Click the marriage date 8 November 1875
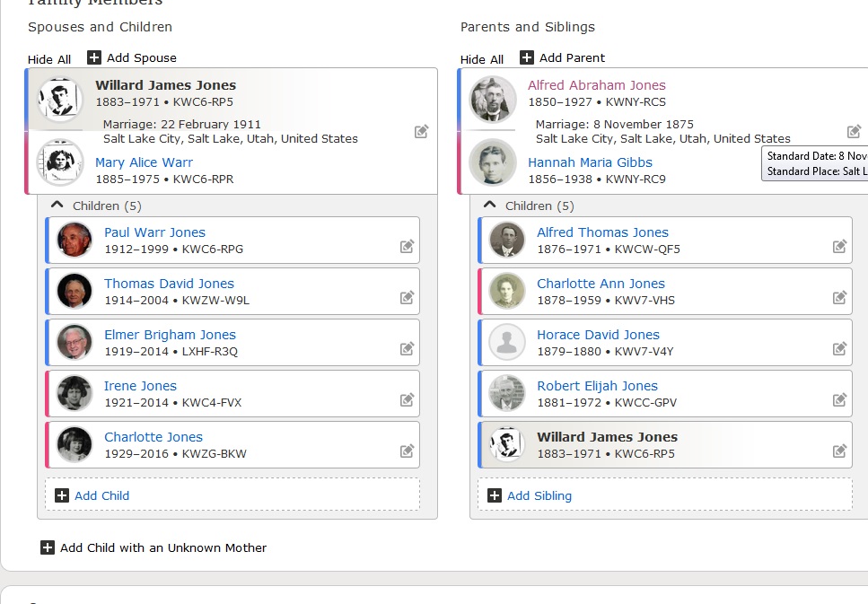This screenshot has width=868, height=604. point(644,124)
